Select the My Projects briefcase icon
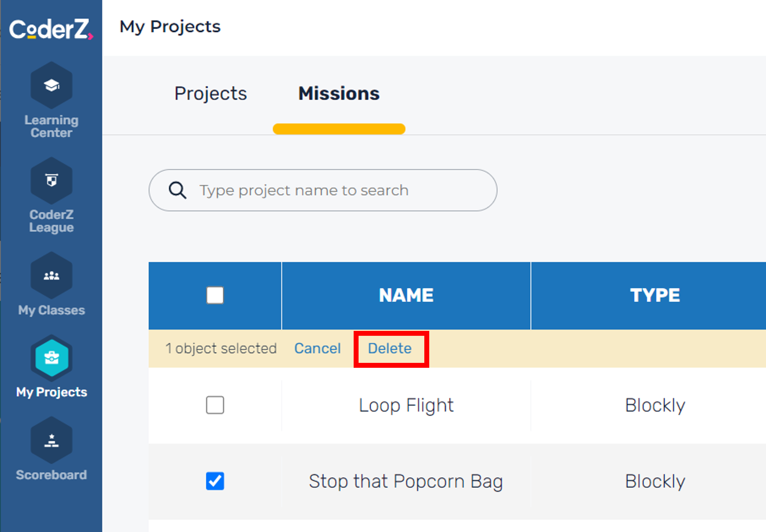 [51, 358]
